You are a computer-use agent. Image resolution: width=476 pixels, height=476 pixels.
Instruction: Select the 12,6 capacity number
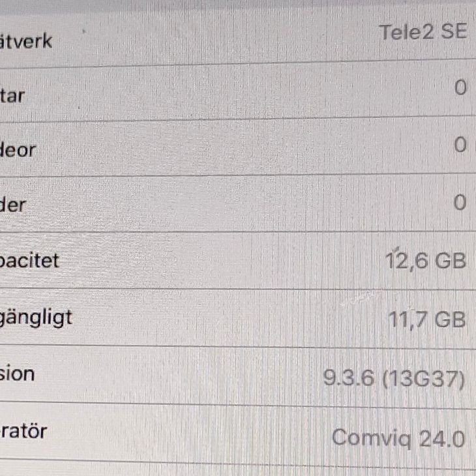405,261
